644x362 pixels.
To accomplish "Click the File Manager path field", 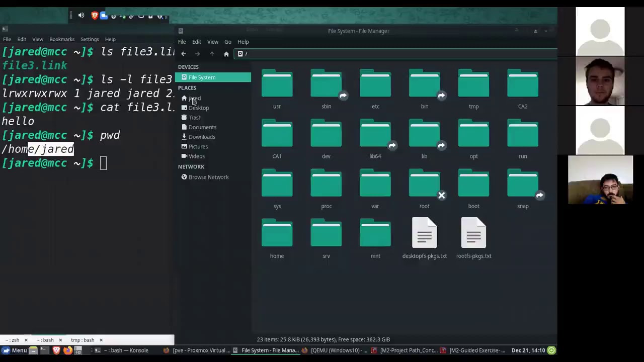I will (x=396, y=54).
